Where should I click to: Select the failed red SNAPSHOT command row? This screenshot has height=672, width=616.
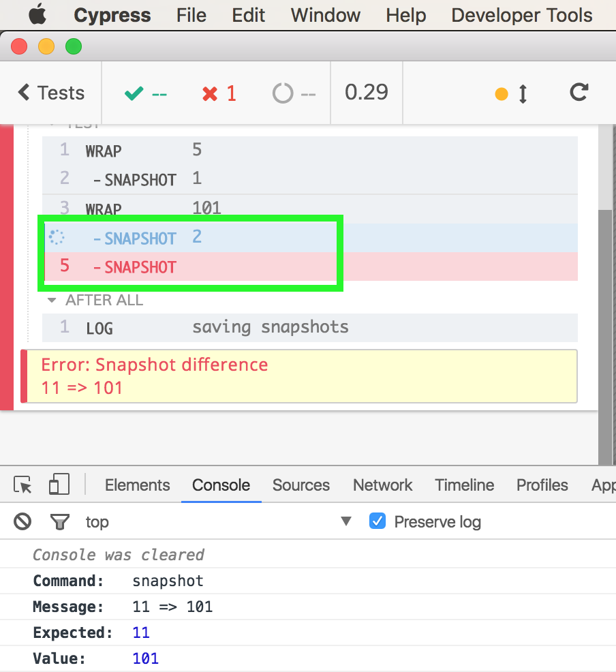coord(310,266)
